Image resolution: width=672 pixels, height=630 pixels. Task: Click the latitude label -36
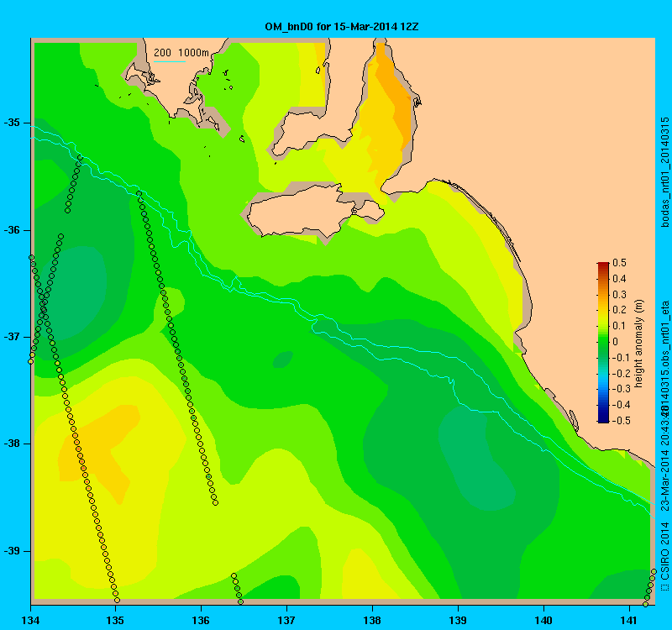[x=12, y=230]
